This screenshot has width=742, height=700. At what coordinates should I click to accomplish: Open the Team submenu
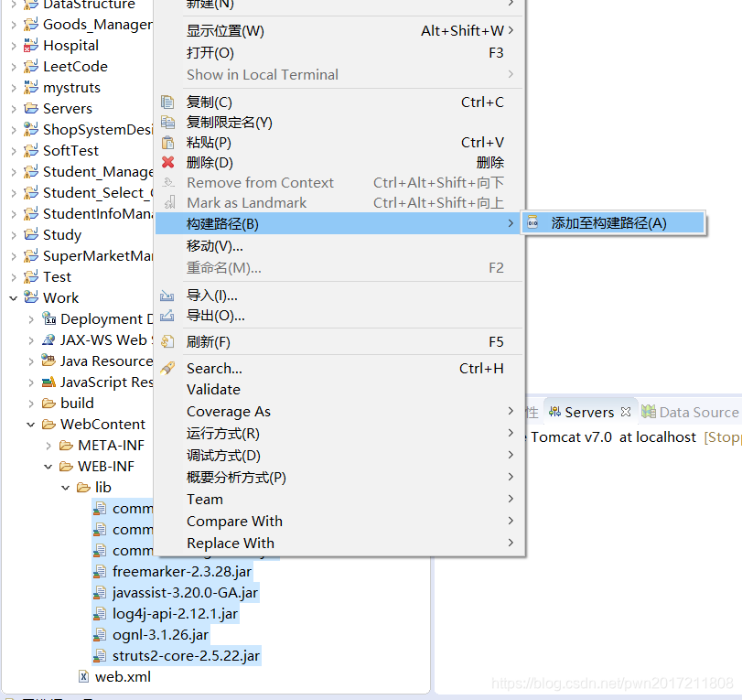339,499
